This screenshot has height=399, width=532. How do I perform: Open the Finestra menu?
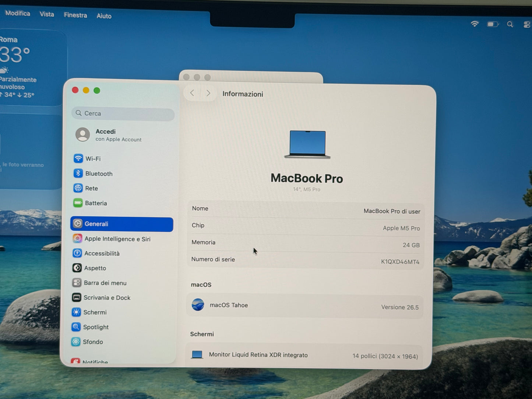point(75,15)
